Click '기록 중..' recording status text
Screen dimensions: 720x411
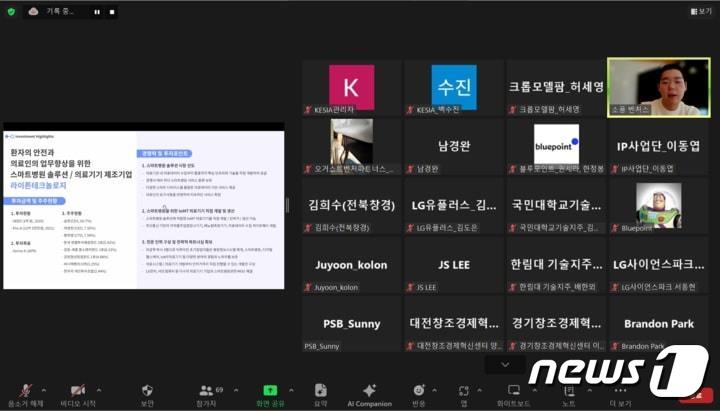pyautogui.click(x=60, y=11)
